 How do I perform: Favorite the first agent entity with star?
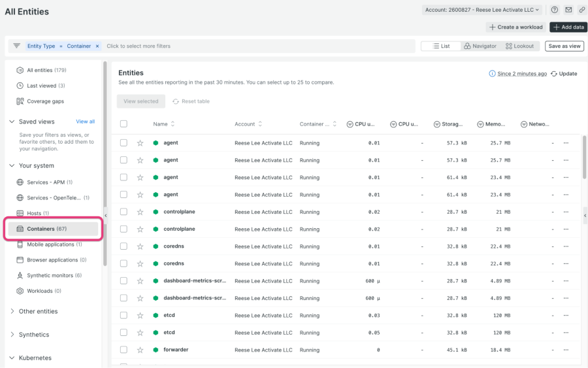tap(140, 142)
